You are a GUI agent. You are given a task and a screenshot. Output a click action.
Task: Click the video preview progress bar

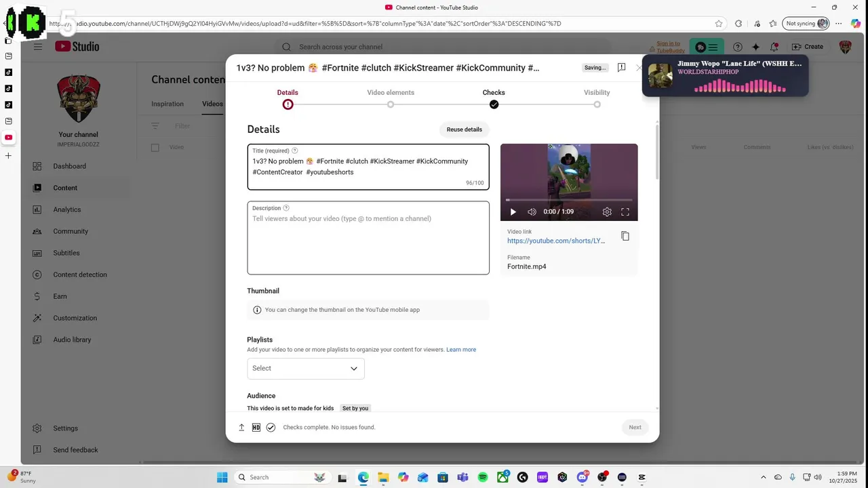pyautogui.click(x=569, y=200)
